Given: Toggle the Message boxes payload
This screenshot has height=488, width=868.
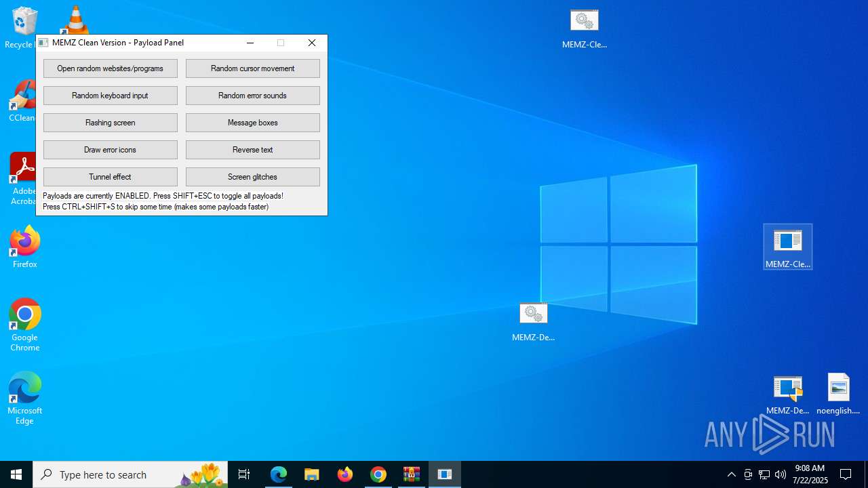Looking at the screenshot, I should tap(253, 123).
